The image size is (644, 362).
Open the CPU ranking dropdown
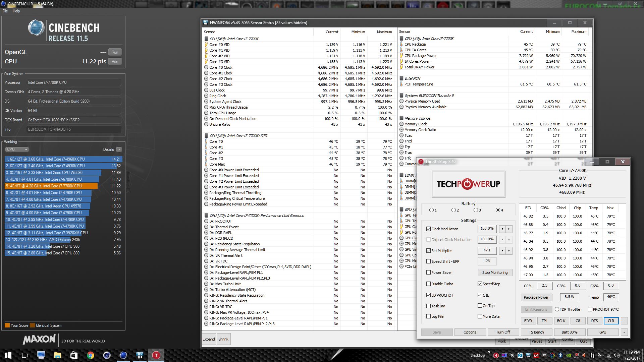17,149
